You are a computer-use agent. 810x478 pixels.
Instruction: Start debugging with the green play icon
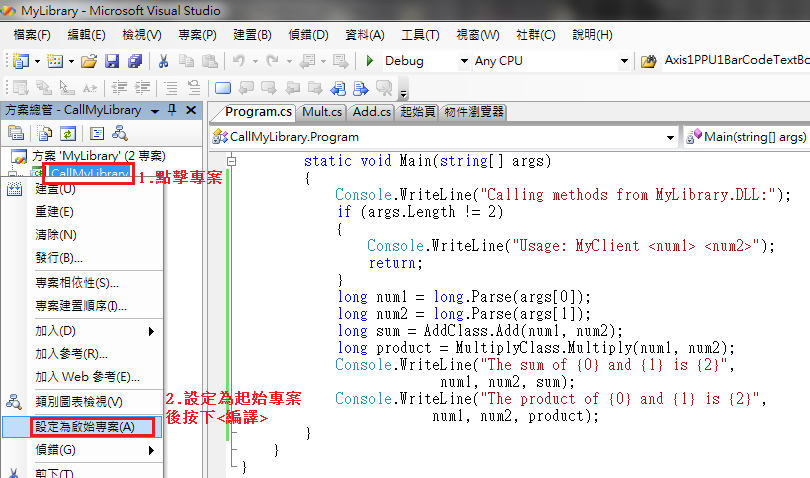click(x=369, y=61)
